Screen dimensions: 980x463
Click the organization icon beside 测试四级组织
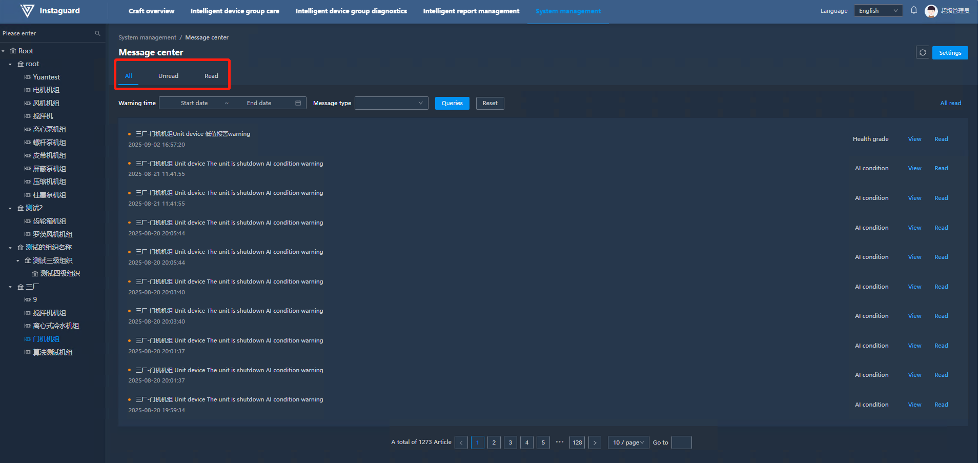[x=35, y=274]
